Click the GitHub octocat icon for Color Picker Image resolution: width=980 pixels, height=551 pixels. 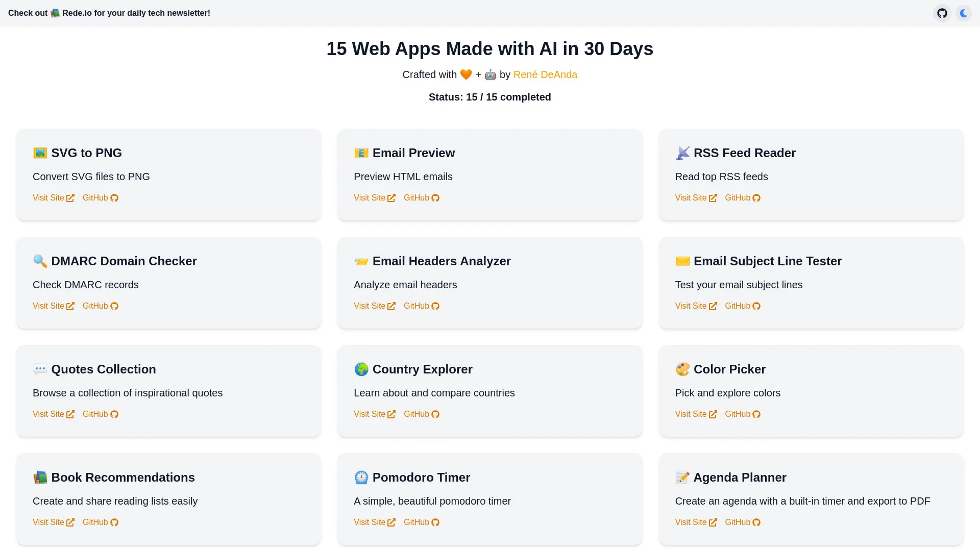(x=757, y=414)
